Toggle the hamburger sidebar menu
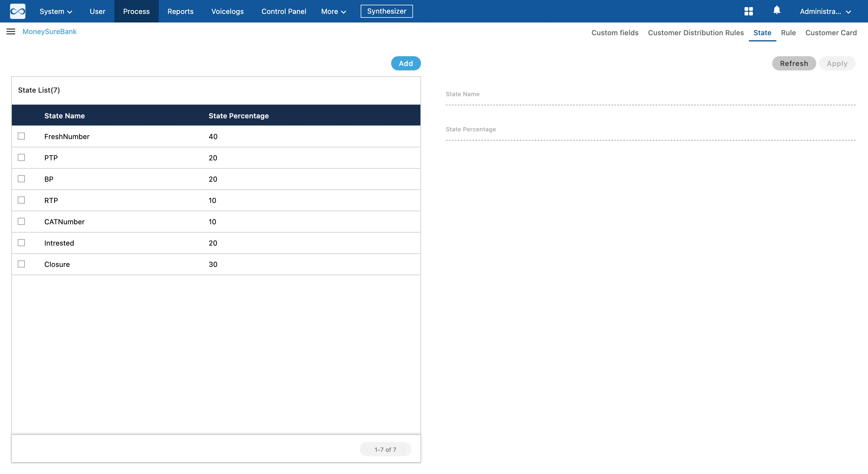868x474 pixels. 11,32
